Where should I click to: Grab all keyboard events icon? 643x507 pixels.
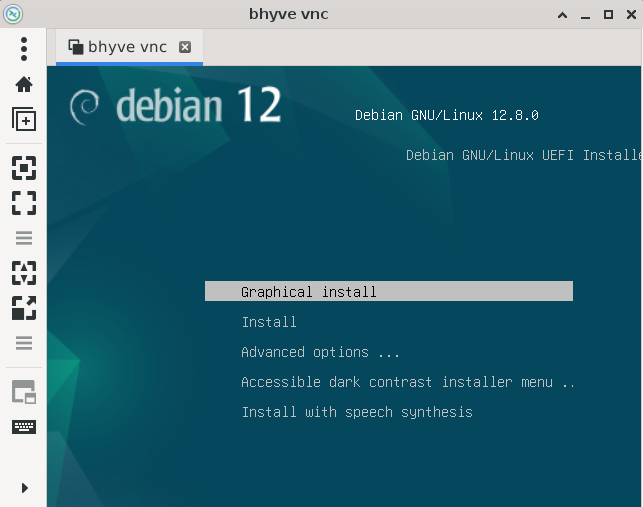24,427
